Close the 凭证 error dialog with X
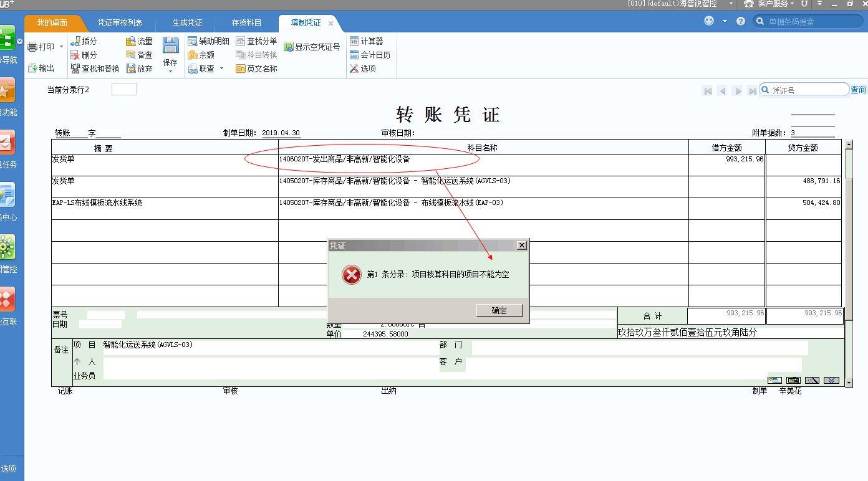 pyautogui.click(x=522, y=245)
